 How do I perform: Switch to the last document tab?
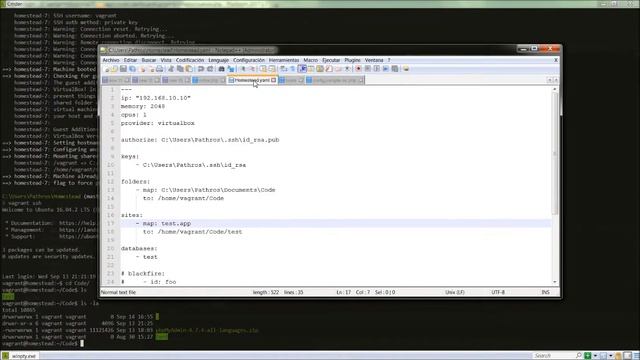(335, 80)
